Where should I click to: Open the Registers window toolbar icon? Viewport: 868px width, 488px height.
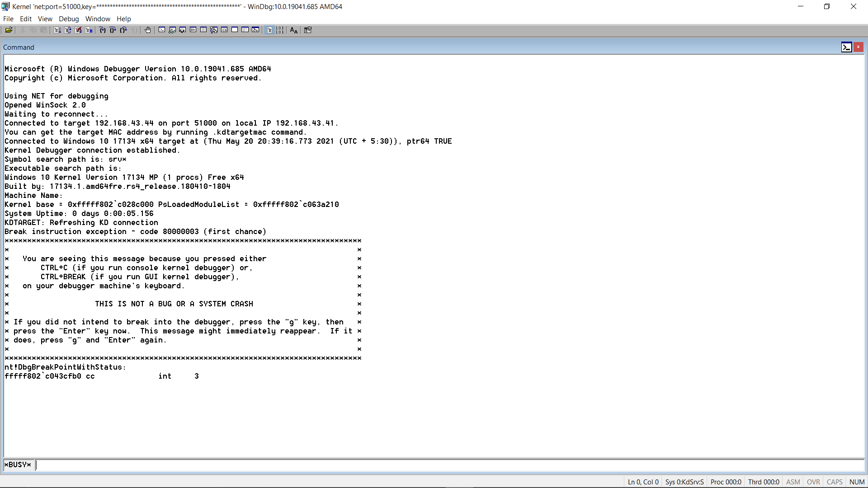click(193, 30)
